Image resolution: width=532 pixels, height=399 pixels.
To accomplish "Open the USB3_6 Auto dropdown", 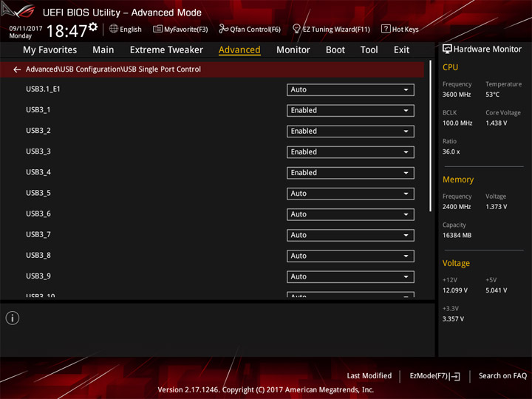I will 350,214.
